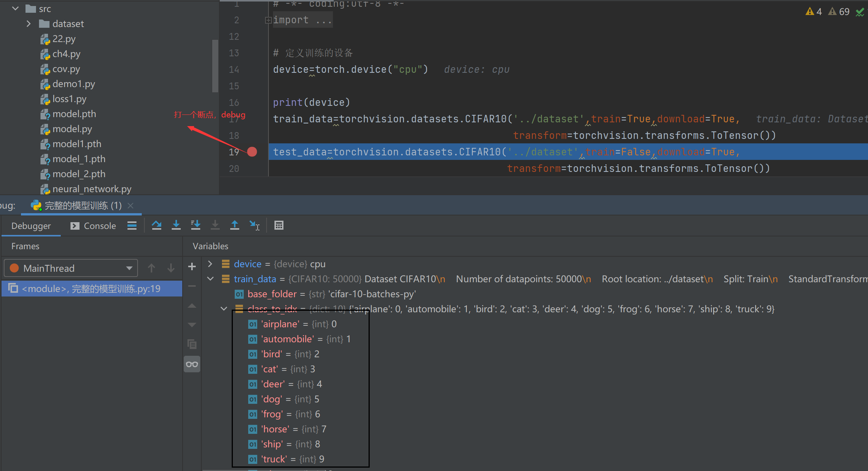Image resolution: width=868 pixels, height=471 pixels.
Task: Switch to Debugger tab
Action: click(31, 226)
